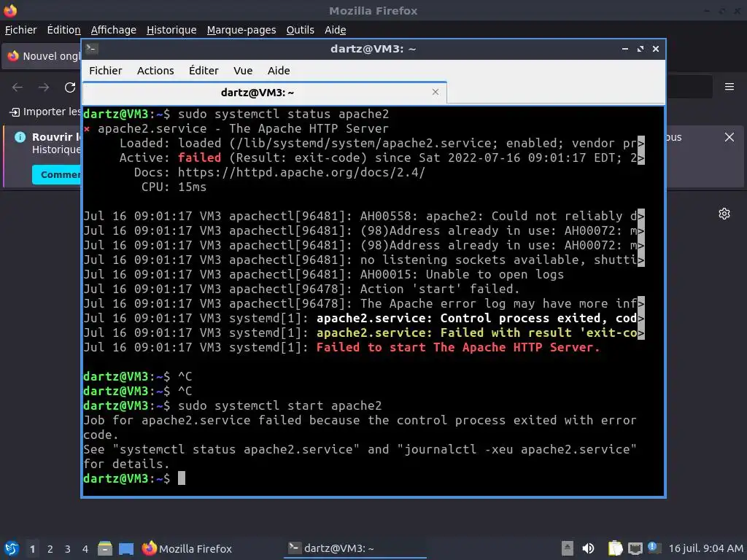Open the Vue menu in the terminal
Viewport: 747px width, 560px height.
[x=243, y=71]
